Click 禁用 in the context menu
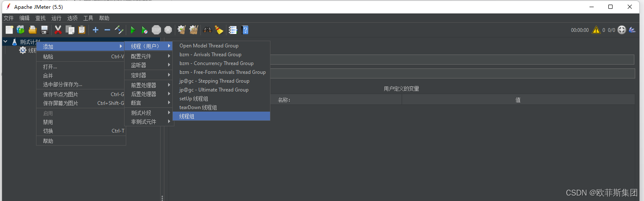 81,122
